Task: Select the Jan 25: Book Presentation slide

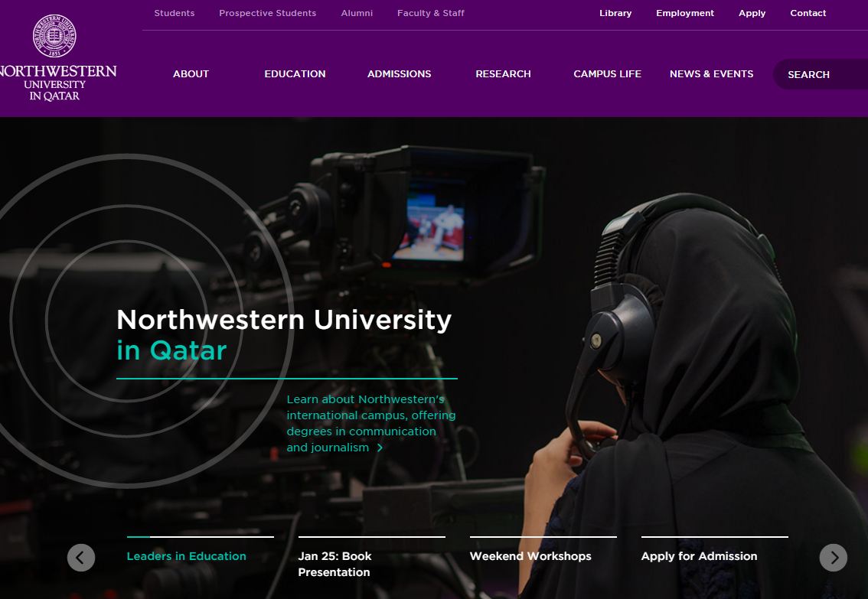Action: tap(335, 564)
